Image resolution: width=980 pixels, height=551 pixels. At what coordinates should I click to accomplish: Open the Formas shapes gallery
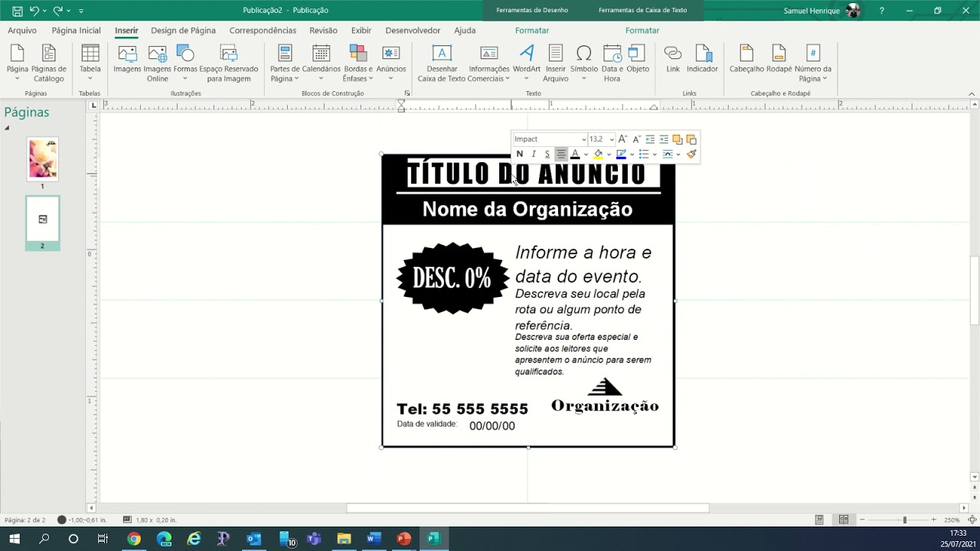tap(185, 63)
